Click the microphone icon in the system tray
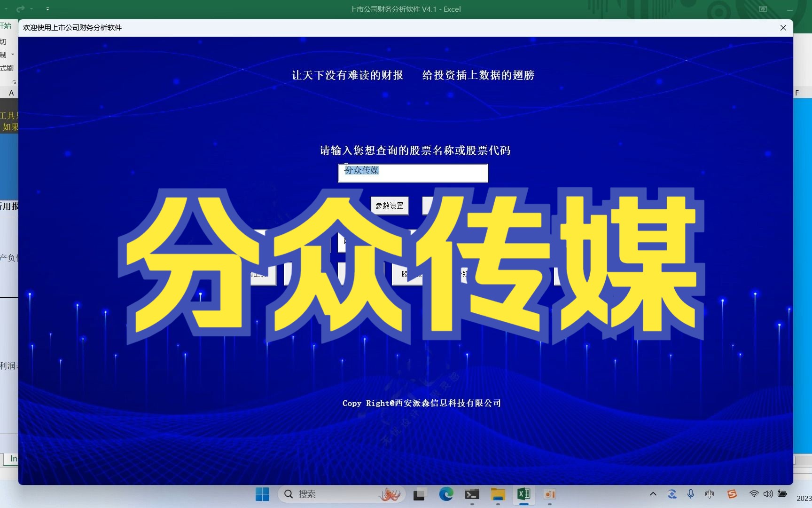The image size is (812, 508). 690,494
